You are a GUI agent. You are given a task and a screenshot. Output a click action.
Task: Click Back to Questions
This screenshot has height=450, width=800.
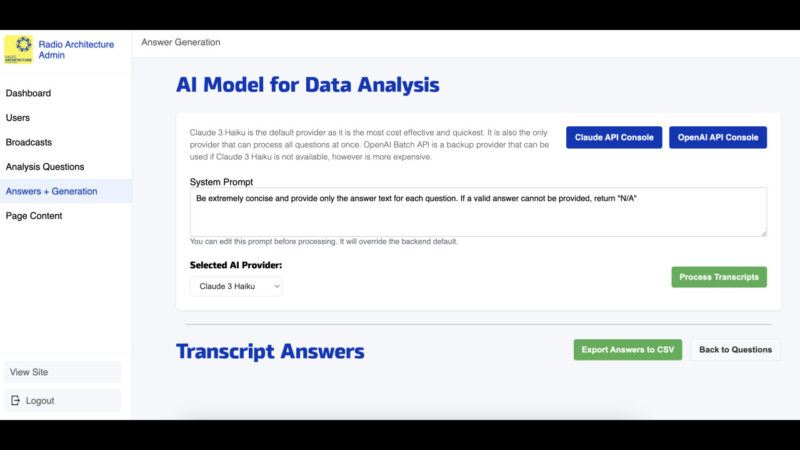(x=735, y=350)
